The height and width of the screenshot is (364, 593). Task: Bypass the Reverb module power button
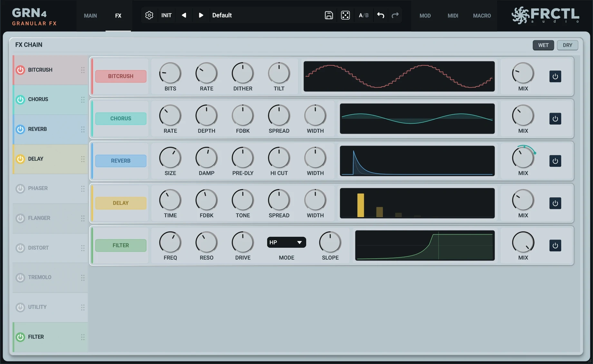[x=555, y=161]
